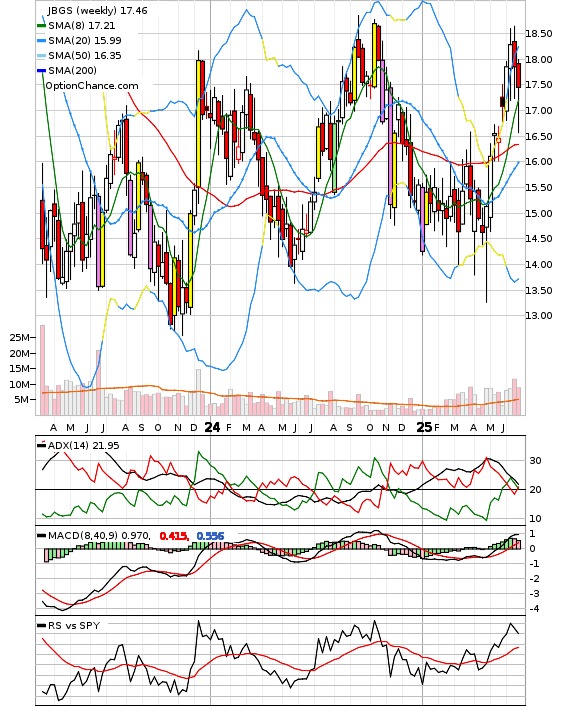566x706 pixels.
Task: Open the OptionChance.com watermark link
Action: click(91, 86)
